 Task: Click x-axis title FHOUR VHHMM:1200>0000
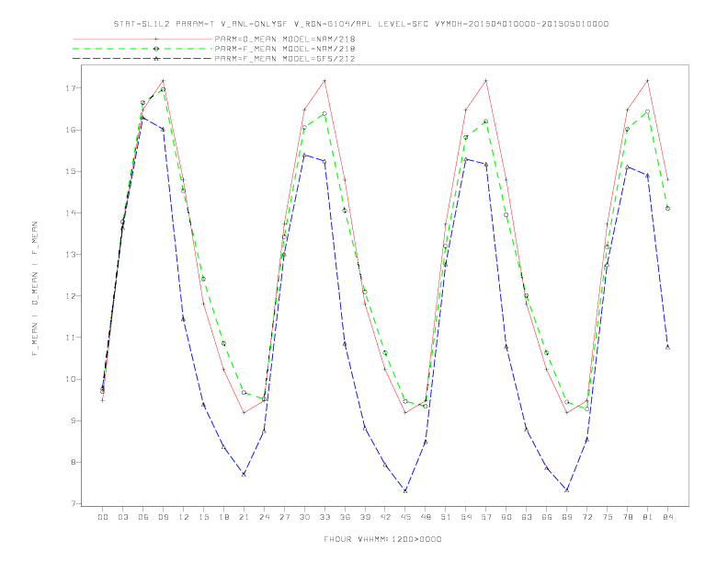pyautogui.click(x=382, y=539)
